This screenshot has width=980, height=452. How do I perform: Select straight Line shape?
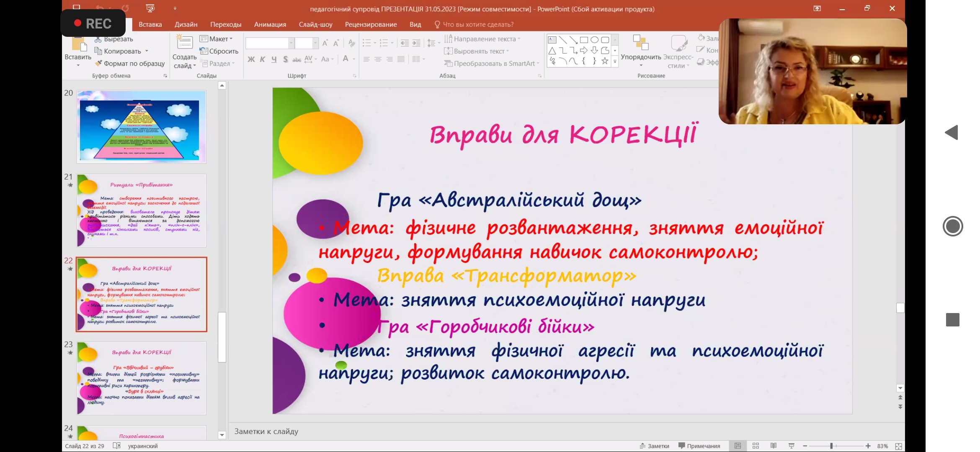pyautogui.click(x=563, y=40)
